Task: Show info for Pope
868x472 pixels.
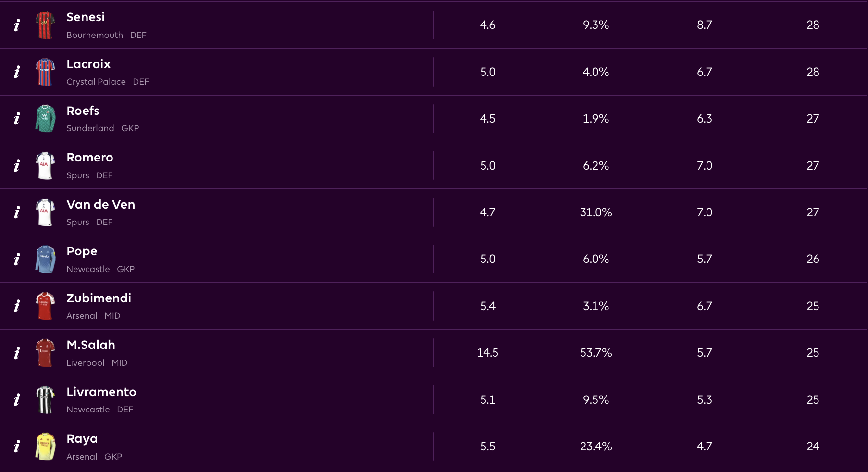Action: pos(17,259)
